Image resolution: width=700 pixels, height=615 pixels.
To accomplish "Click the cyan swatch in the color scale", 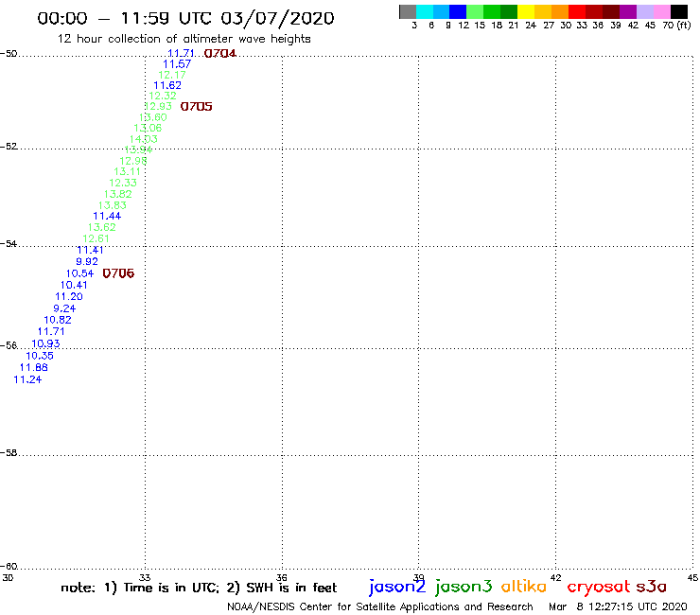I will (425, 11).
